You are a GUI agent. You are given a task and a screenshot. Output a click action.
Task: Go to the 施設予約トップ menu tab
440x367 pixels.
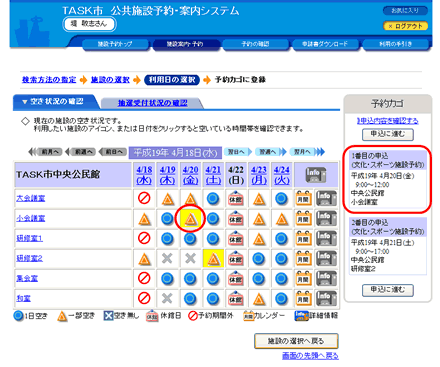(x=115, y=44)
